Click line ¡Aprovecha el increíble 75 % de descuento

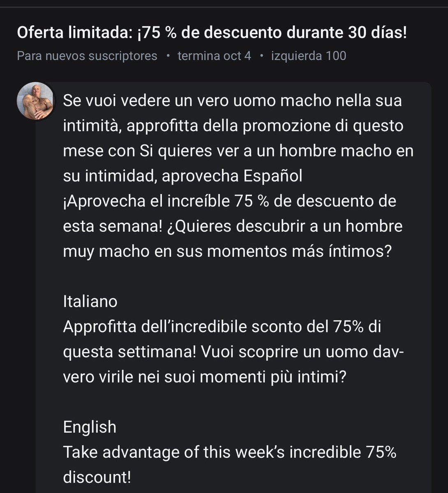(x=230, y=201)
